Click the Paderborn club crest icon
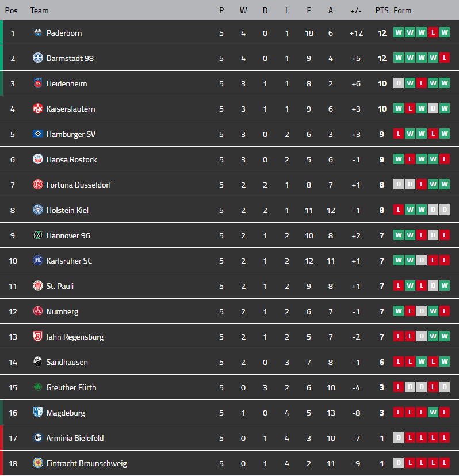The image size is (459, 476). click(37, 33)
